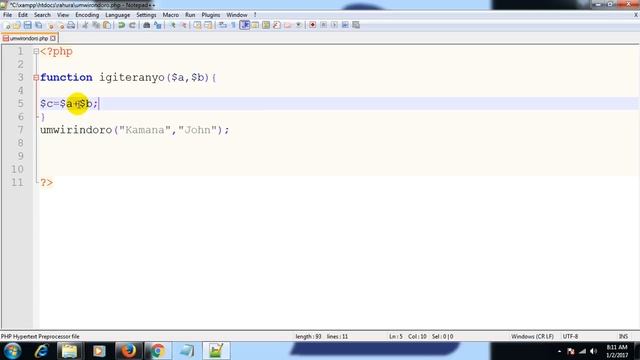Open the Windows Start button
640x360 pixels.
click(x=13, y=351)
